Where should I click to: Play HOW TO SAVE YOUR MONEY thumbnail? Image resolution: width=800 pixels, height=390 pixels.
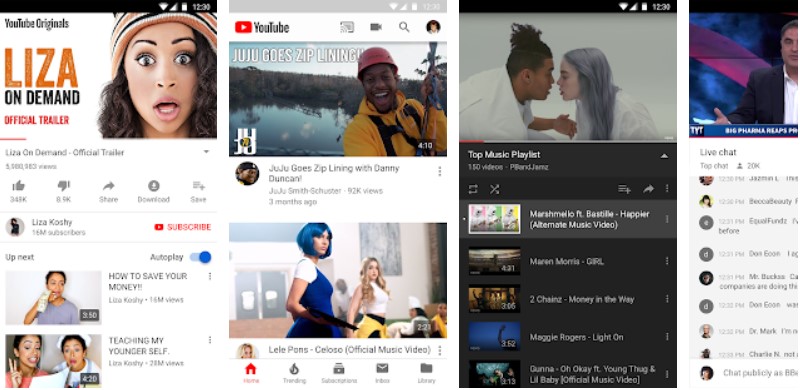(x=53, y=298)
